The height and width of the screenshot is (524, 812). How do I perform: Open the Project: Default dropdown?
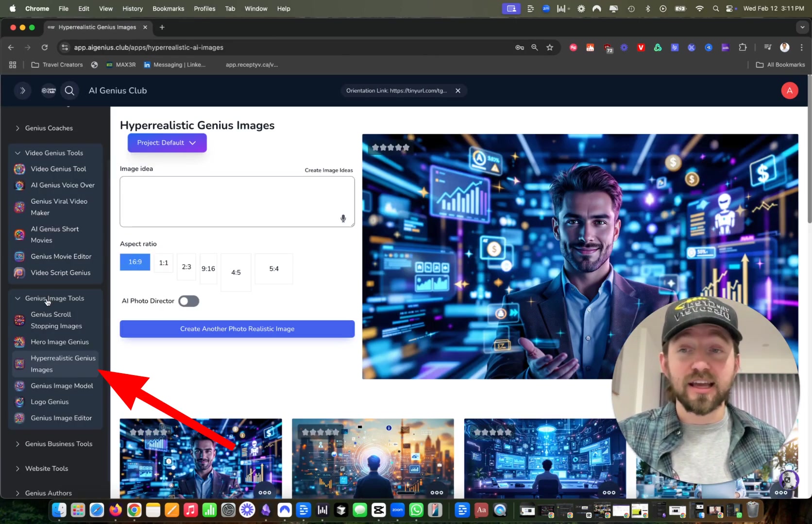pyautogui.click(x=167, y=143)
